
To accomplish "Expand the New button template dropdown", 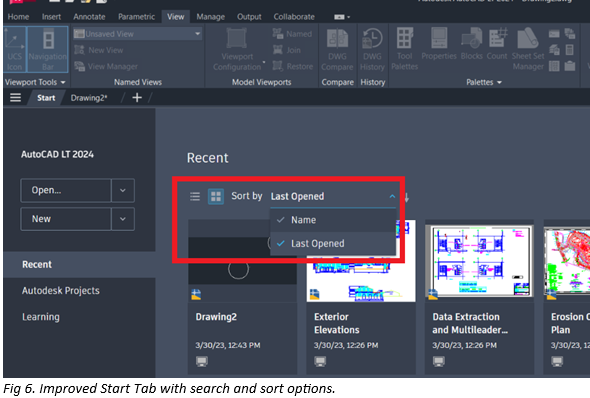I will [x=123, y=219].
